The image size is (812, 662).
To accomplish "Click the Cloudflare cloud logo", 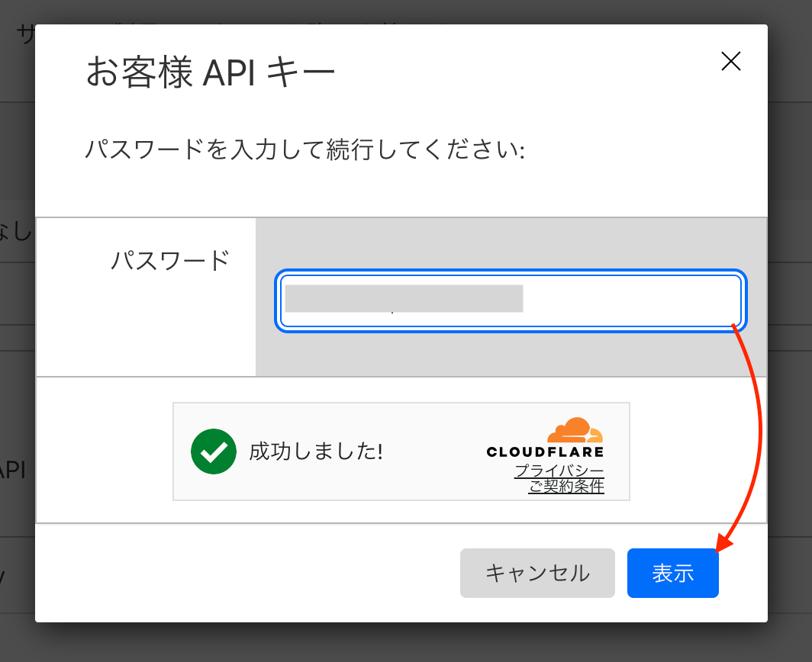I will (x=575, y=429).
